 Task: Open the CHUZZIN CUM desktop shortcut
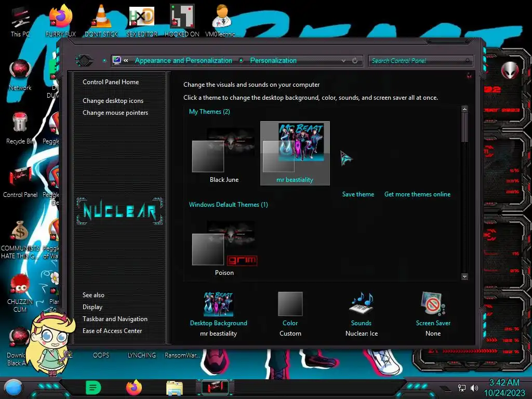[x=20, y=293]
